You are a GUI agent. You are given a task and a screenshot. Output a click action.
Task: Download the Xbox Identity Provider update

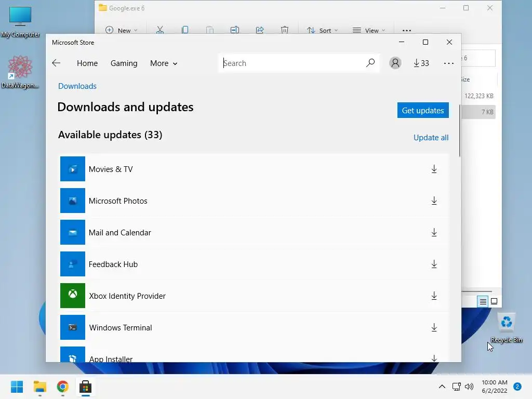tap(434, 296)
